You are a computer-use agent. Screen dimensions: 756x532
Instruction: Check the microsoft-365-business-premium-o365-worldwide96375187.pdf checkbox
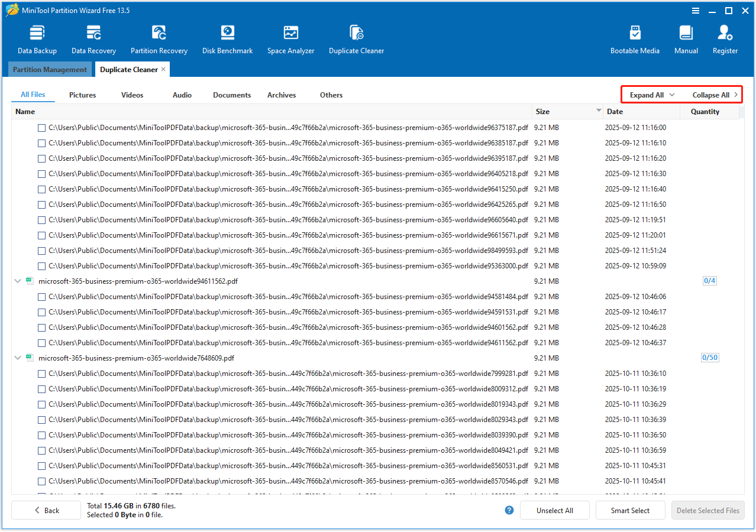point(41,127)
